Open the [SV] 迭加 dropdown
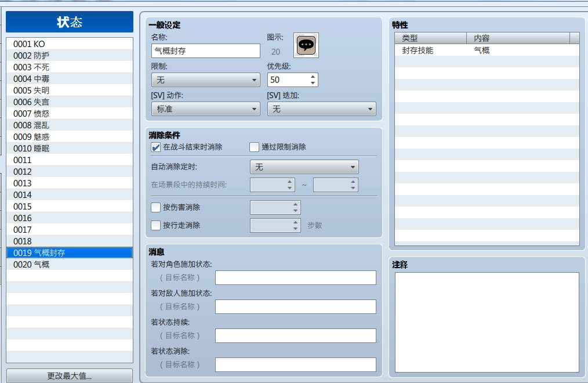The image size is (588, 383). pos(321,109)
